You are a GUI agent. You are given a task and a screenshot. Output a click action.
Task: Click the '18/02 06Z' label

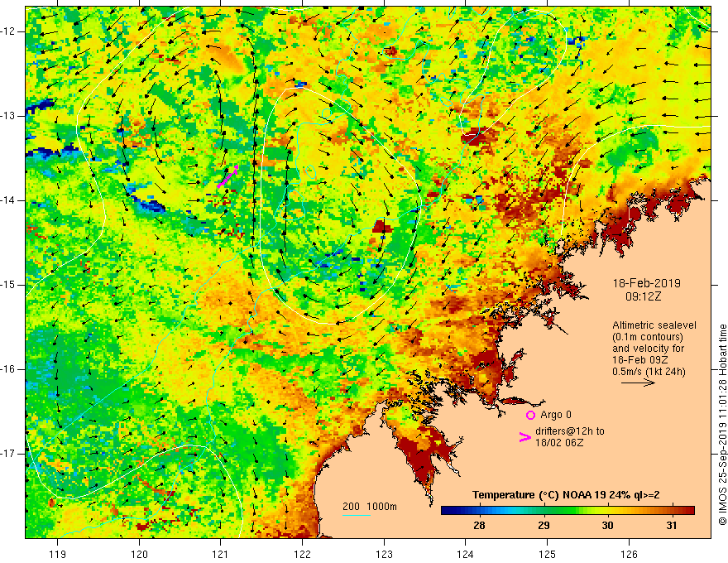559,443
